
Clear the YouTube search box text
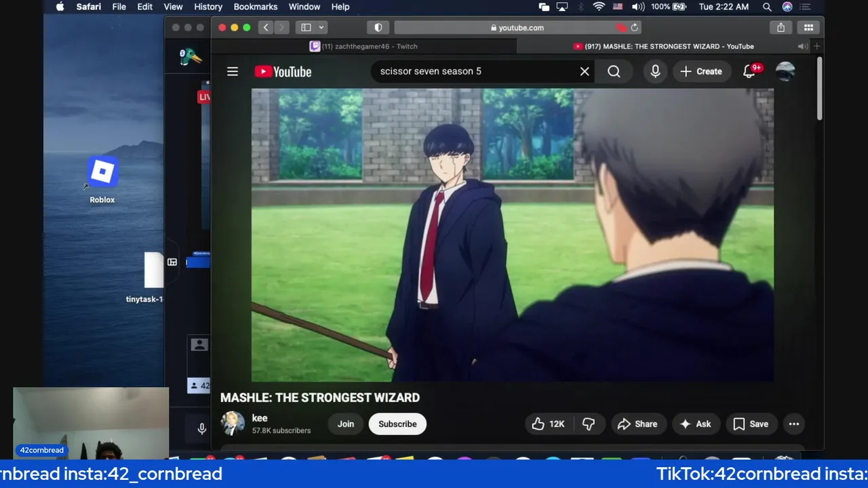click(585, 71)
